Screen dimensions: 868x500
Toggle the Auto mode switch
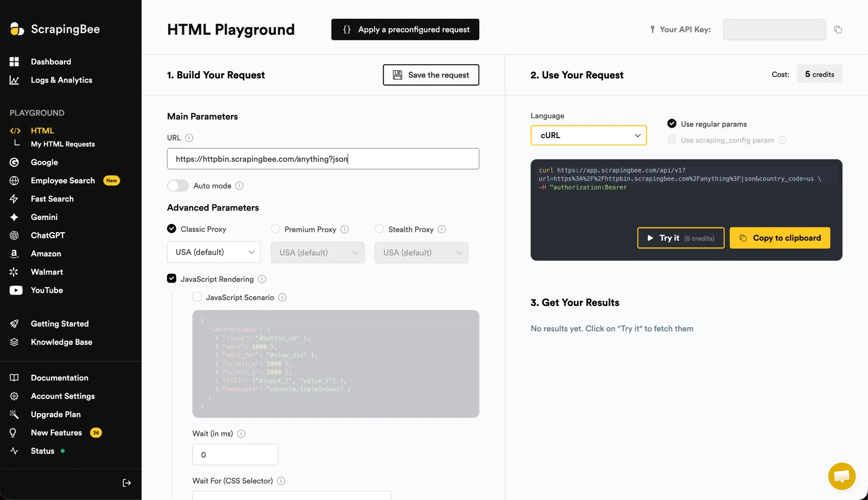click(178, 186)
